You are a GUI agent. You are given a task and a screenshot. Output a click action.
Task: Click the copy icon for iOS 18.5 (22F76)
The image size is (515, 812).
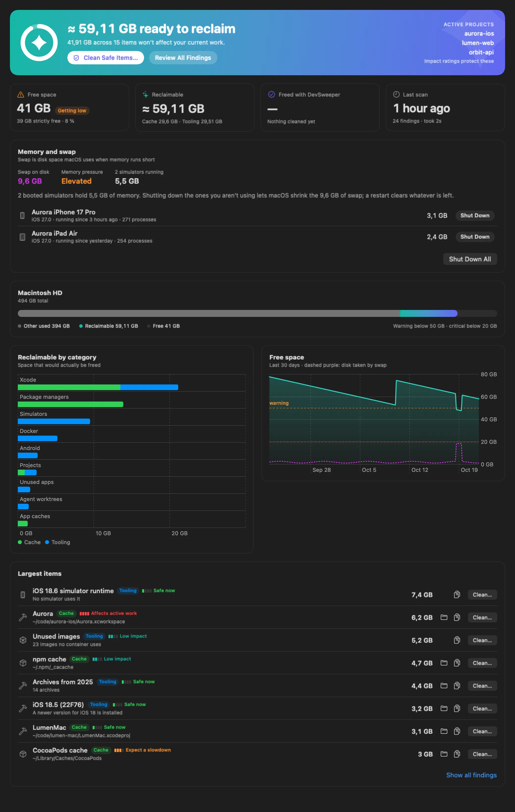pos(457,709)
